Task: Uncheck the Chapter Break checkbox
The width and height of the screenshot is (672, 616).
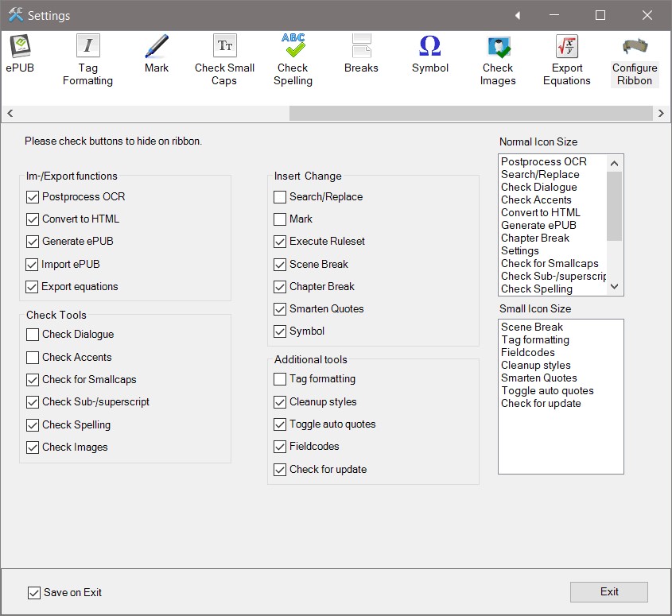Action: coord(280,287)
